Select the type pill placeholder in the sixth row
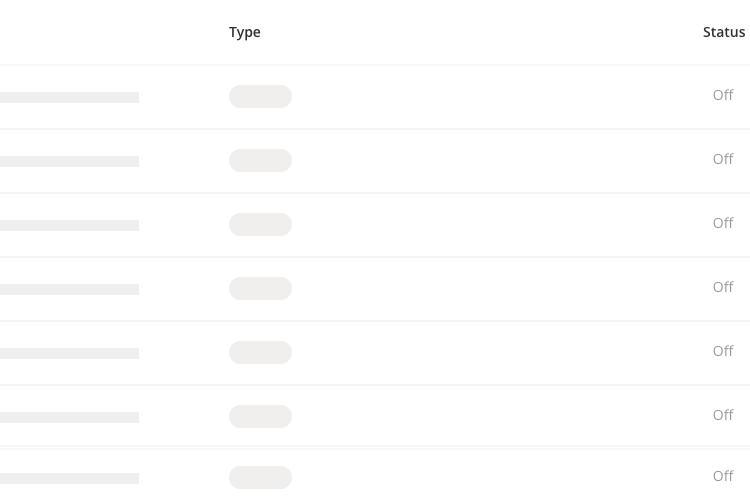This screenshot has width=750, height=500. (260, 417)
